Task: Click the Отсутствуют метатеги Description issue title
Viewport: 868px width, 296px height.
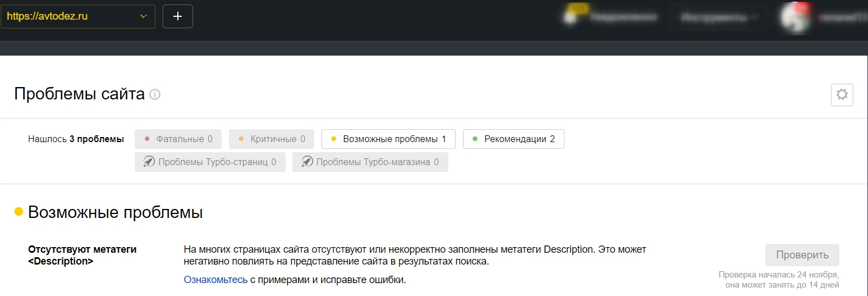Action: pyautogui.click(x=82, y=255)
